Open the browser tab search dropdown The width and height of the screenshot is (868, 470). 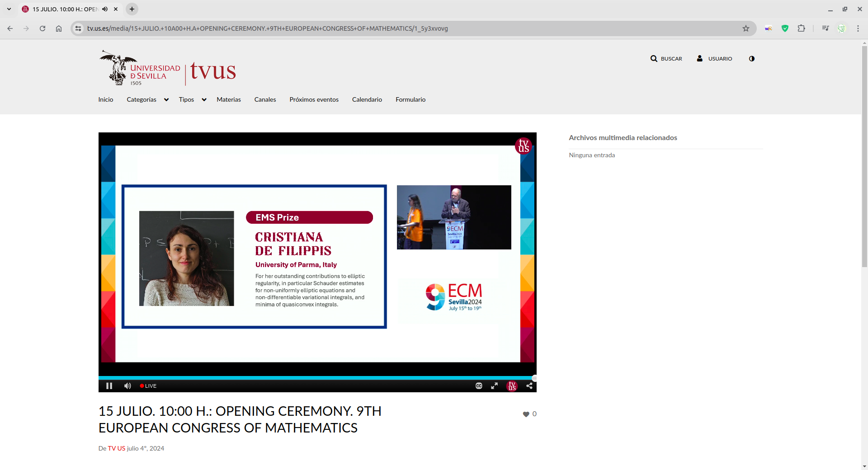pyautogui.click(x=9, y=9)
